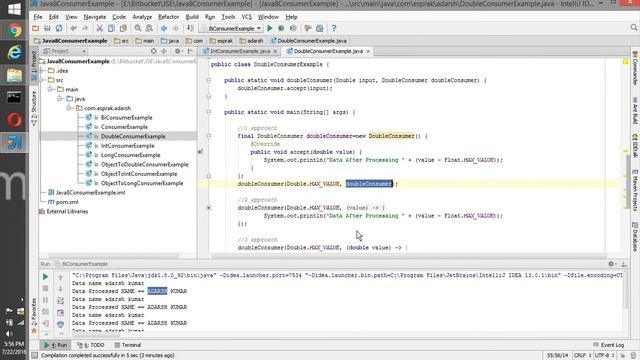This screenshot has height=360, width=640.
Task: Click the Save All toolbar icon
Action: (47, 28)
